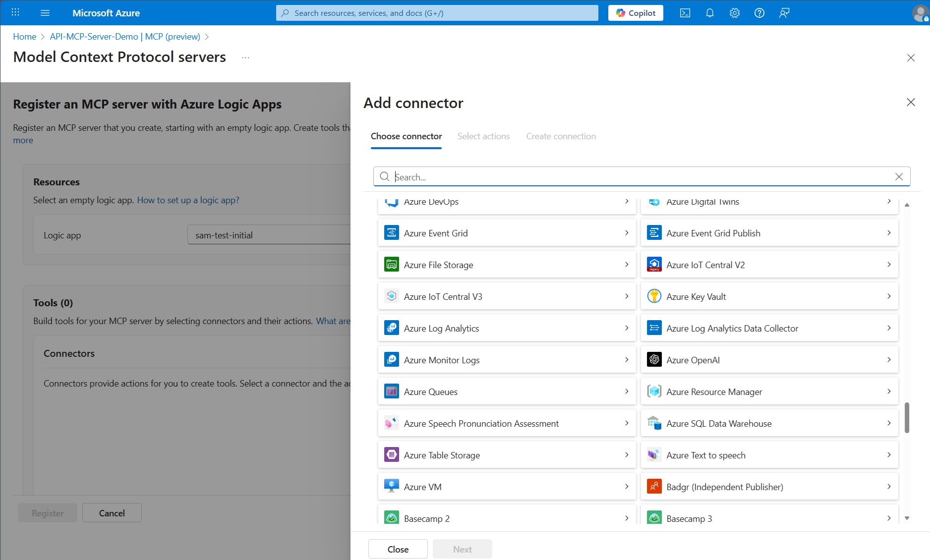Screen dimensions: 930x560
Task: Open the notifications bell
Action: click(710, 13)
